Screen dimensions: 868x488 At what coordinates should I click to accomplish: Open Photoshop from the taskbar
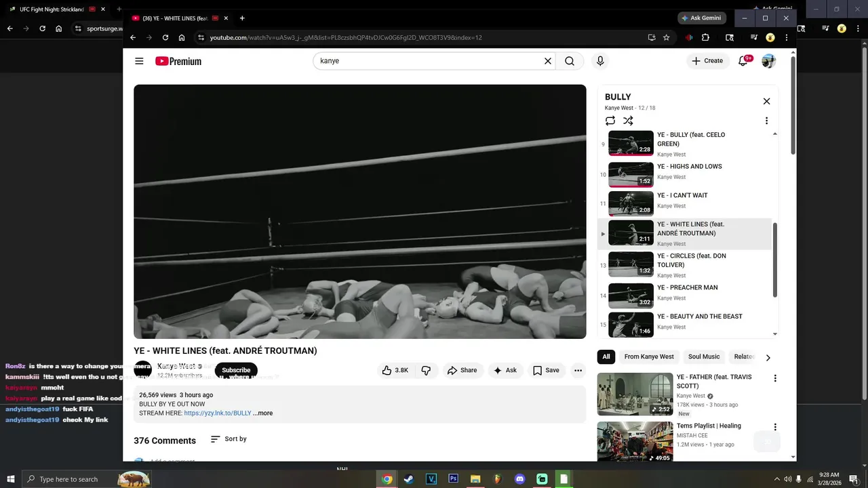click(453, 479)
